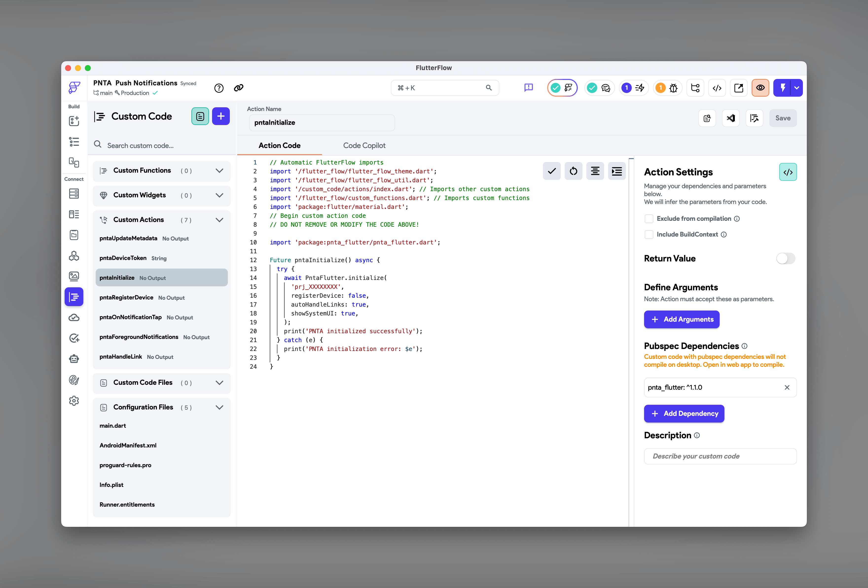Image resolution: width=868 pixels, height=588 pixels.
Task: Click the copy code icon near Save
Action: [707, 118]
